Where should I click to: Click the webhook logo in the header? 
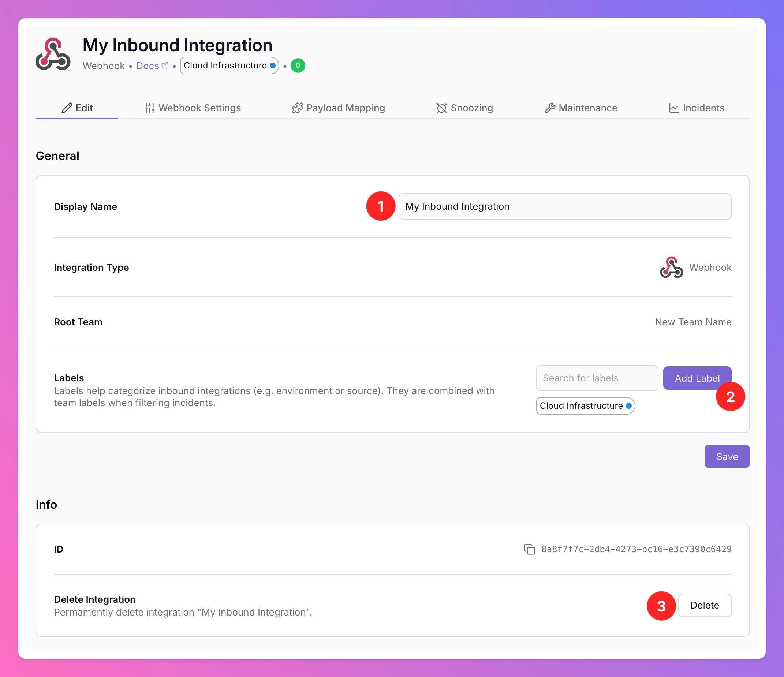pyautogui.click(x=53, y=54)
